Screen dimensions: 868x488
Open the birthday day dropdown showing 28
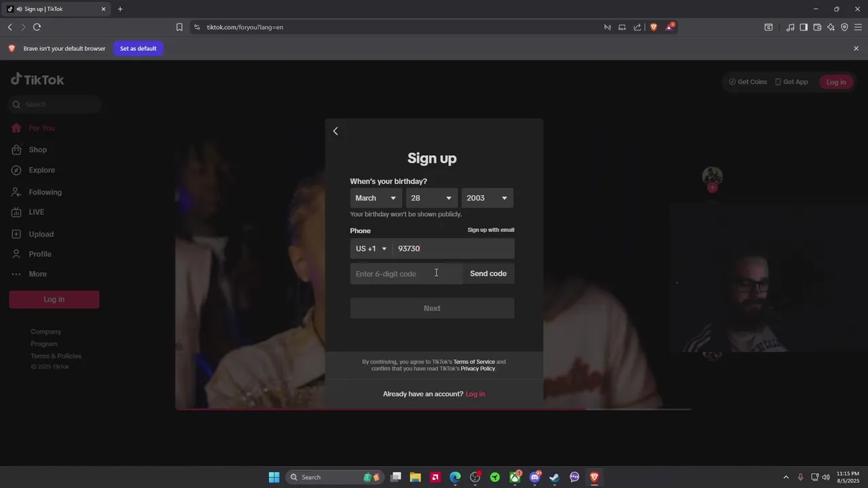[431, 198]
